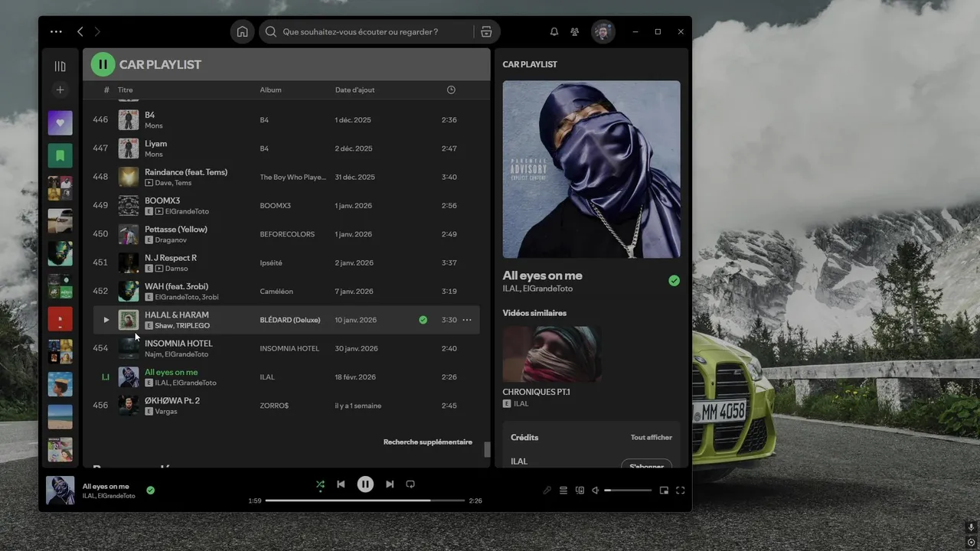Follow ILAL with the S'abonner button
This screenshot has height=551, width=980.
point(646,465)
